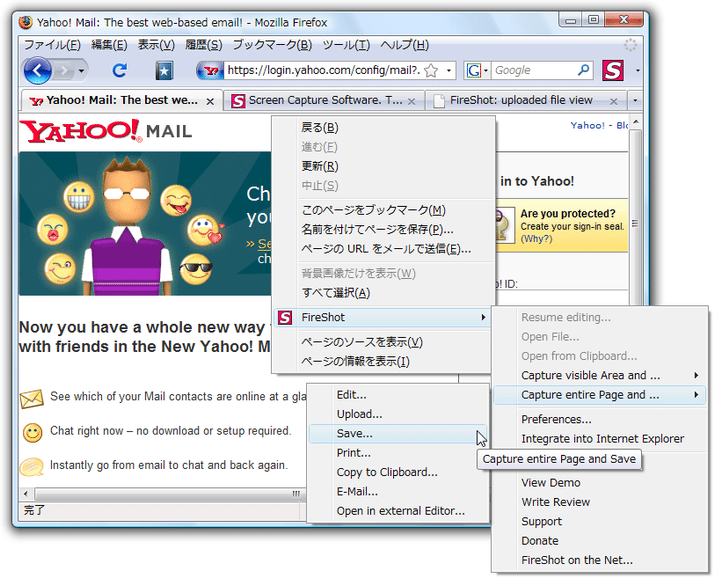
Task: Open the FireShot context submenu entry
Action: pos(383,317)
